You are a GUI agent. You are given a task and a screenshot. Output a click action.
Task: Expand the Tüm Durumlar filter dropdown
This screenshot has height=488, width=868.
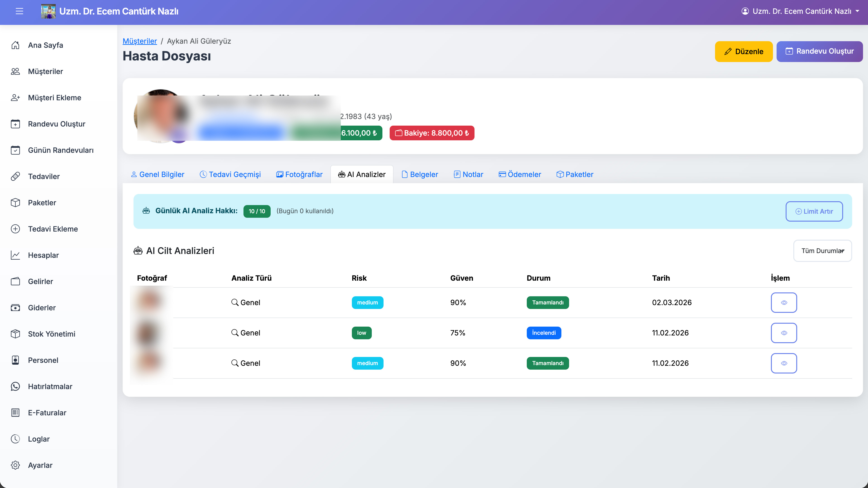tap(822, 251)
